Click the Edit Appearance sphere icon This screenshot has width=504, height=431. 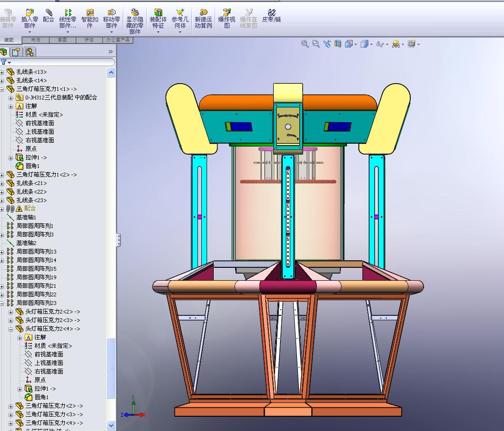(x=395, y=44)
